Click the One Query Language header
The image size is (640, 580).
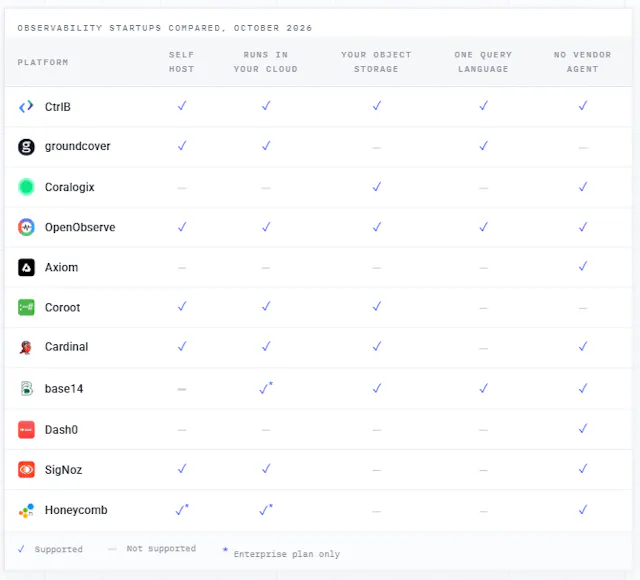coord(483,62)
